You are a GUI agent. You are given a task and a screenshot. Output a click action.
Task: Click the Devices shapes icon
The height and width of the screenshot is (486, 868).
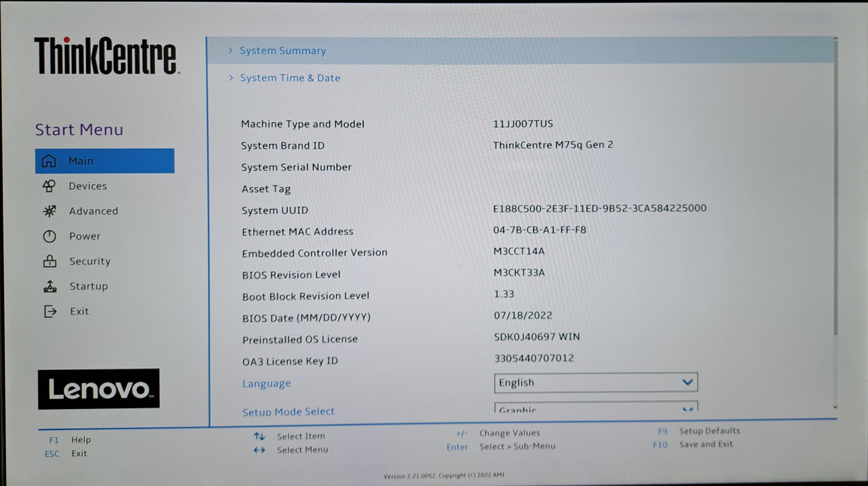coord(49,186)
